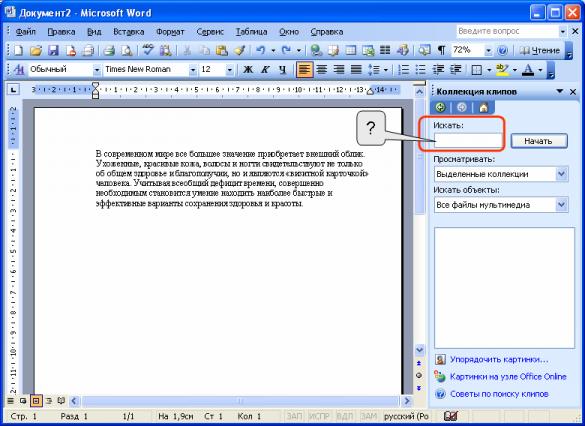Justify the paragraph text
Image resolution: width=585 pixels, height=426 pixels.
tap(356, 70)
